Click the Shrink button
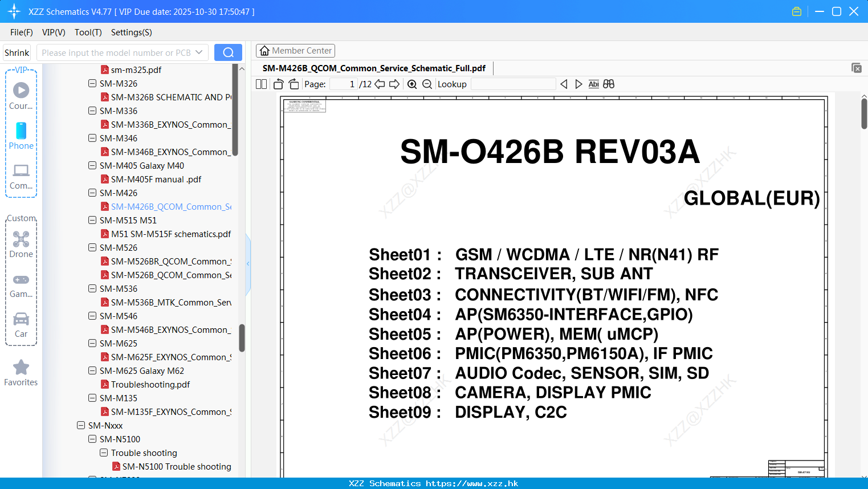This screenshot has height=489, width=868. coord(17,52)
